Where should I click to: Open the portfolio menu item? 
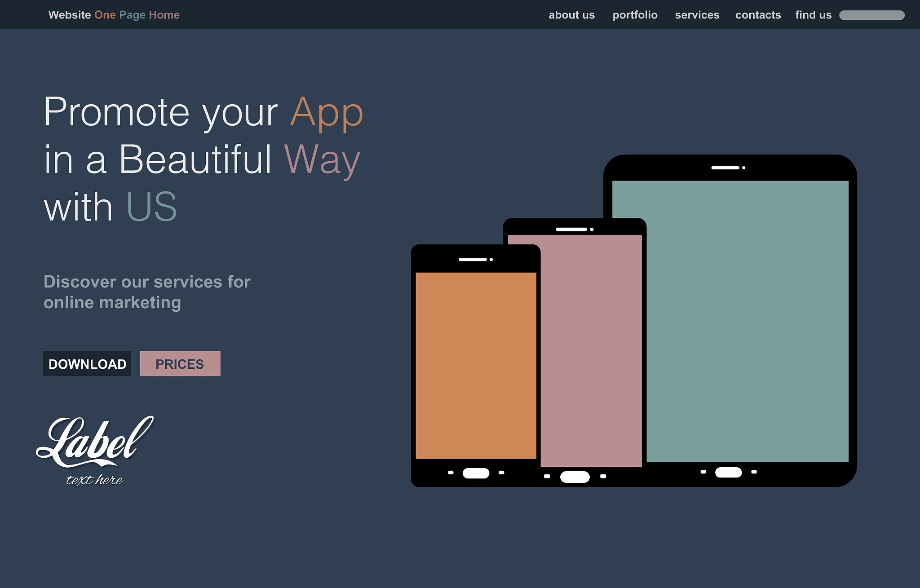pos(635,15)
